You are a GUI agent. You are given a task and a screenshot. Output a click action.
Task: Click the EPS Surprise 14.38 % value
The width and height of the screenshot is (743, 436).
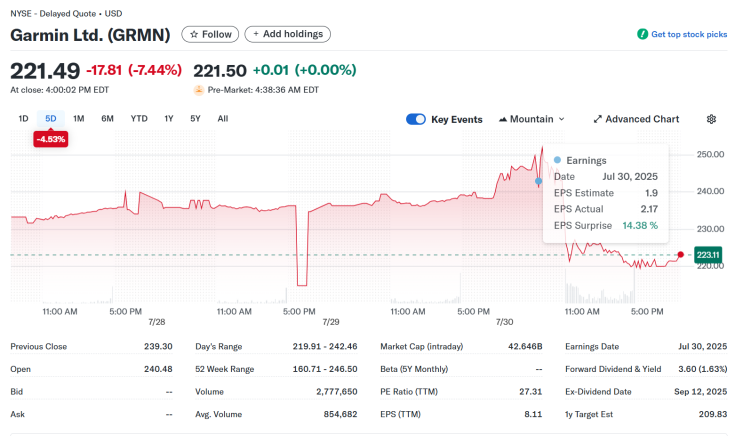pyautogui.click(x=640, y=226)
